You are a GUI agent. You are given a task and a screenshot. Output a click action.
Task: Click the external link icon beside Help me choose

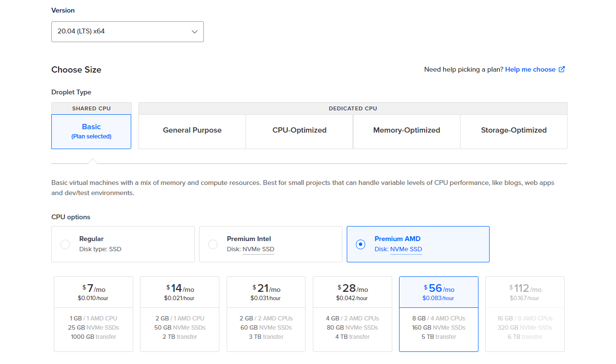[x=562, y=69]
